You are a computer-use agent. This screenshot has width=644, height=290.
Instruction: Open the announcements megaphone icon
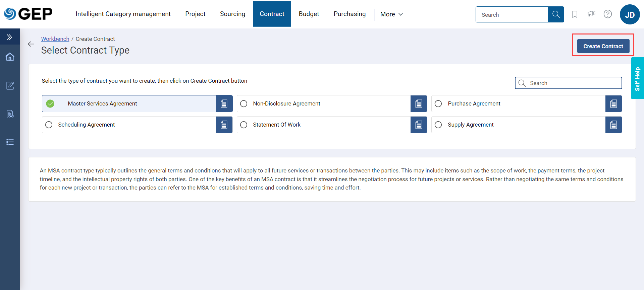click(x=591, y=14)
